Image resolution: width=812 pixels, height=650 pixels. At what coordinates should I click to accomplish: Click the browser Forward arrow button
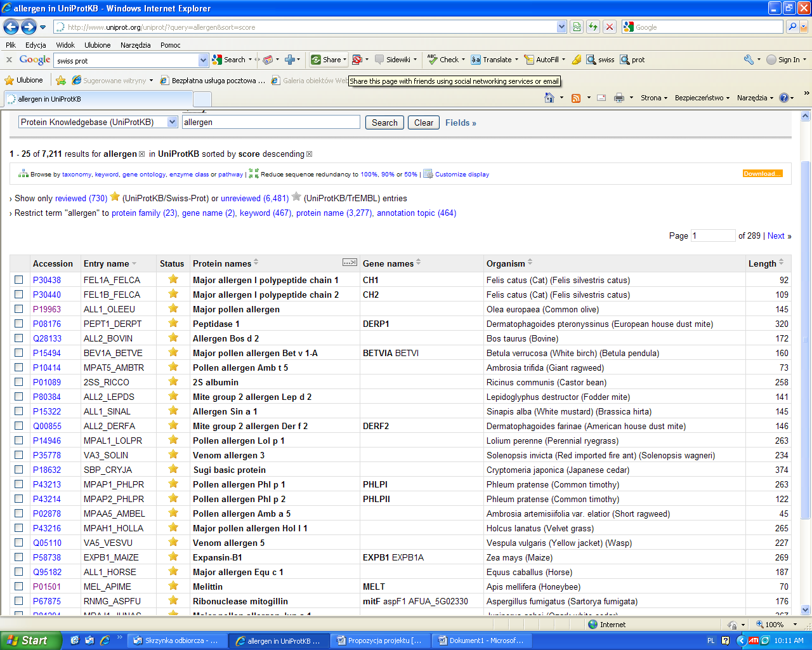pyautogui.click(x=29, y=27)
